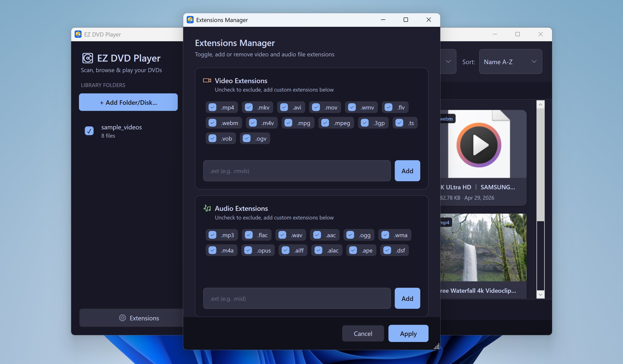Uncheck the .ogv extension
Viewport: 623px width, 364px height.
(246, 138)
